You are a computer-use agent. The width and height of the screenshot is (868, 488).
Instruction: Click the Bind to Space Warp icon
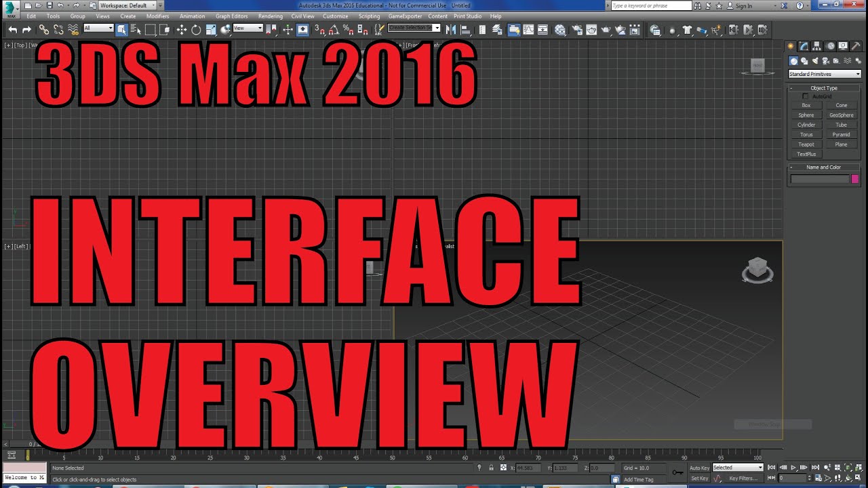(x=73, y=29)
